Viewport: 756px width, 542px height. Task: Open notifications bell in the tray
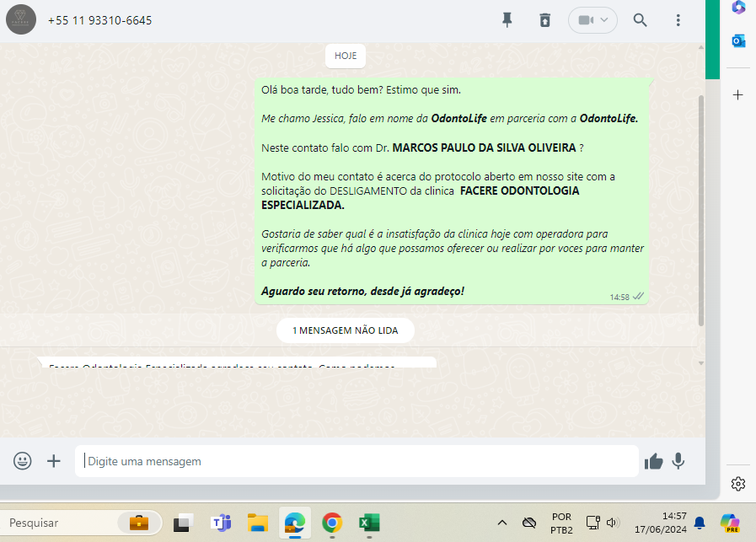(700, 523)
